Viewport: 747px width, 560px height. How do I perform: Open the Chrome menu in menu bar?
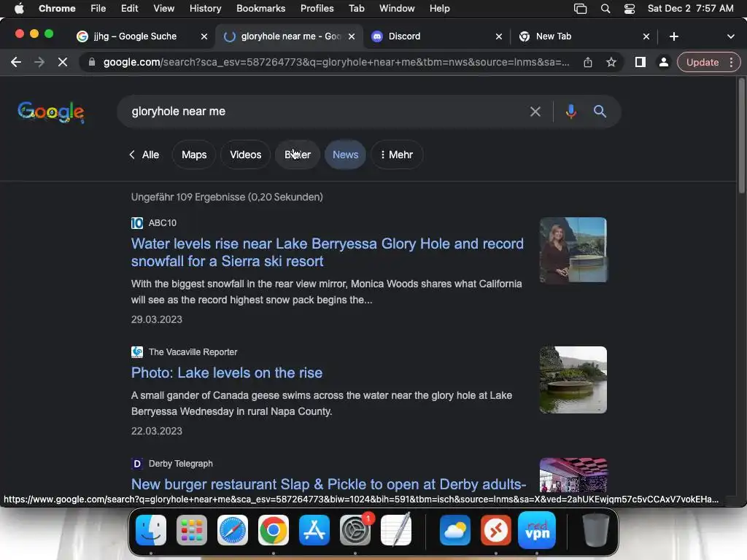(57, 9)
